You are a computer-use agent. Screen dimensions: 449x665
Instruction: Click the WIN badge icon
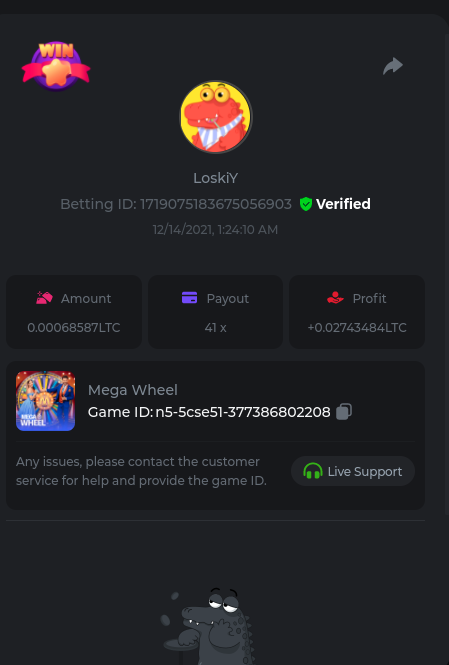click(56, 66)
